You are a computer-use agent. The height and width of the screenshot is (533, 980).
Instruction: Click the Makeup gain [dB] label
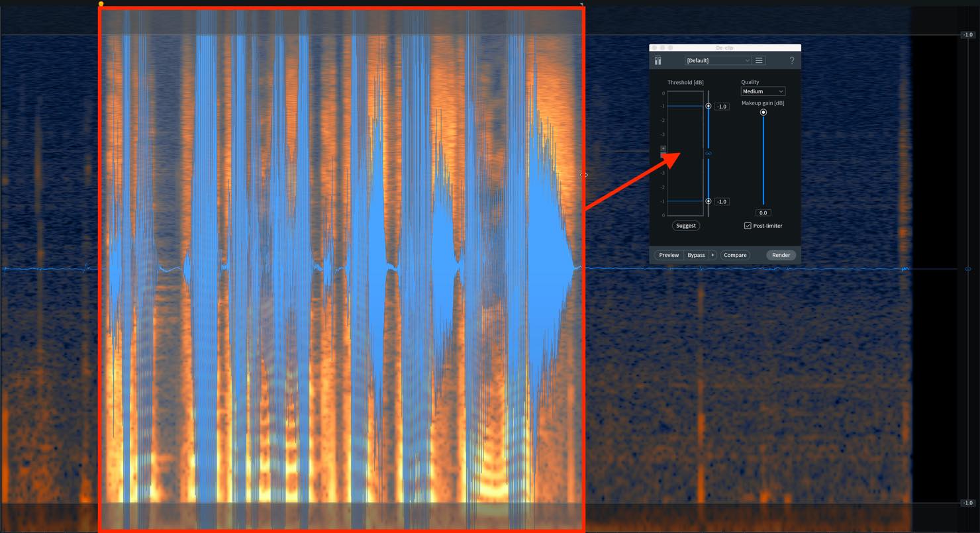(x=763, y=103)
